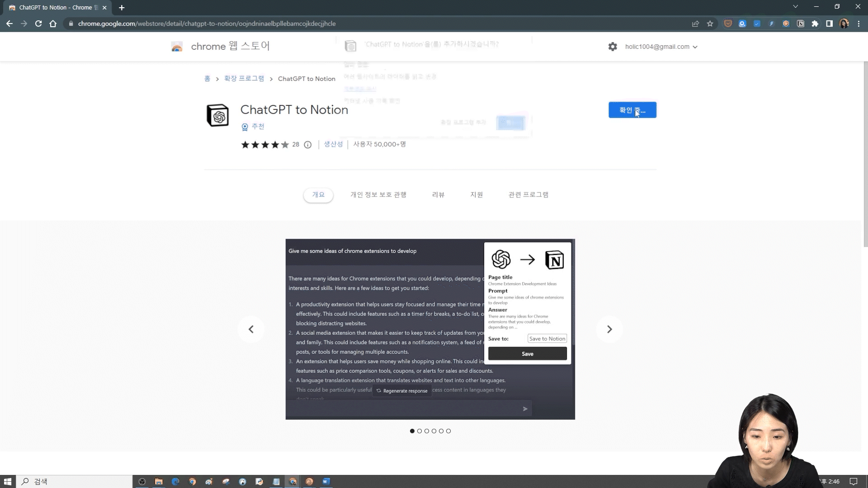Screen dimensions: 868x488
Task: Bookmark this page with the star
Action: point(710,23)
